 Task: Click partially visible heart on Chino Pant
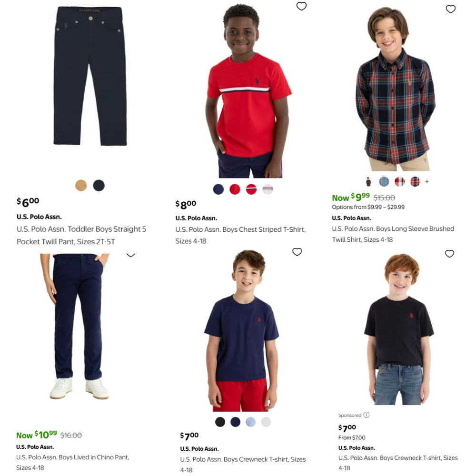click(130, 255)
